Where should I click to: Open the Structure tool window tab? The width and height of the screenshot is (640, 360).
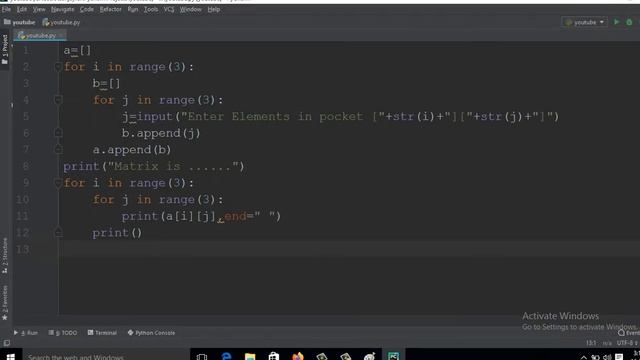point(4,256)
